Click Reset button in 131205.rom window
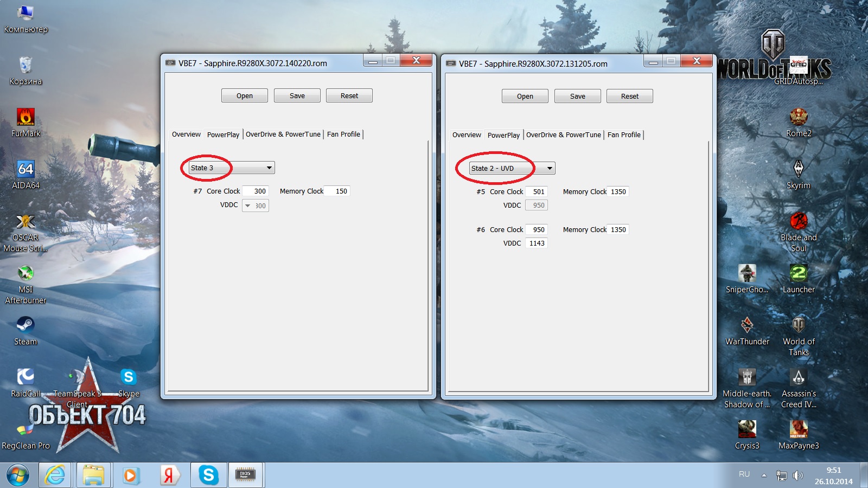 point(630,97)
